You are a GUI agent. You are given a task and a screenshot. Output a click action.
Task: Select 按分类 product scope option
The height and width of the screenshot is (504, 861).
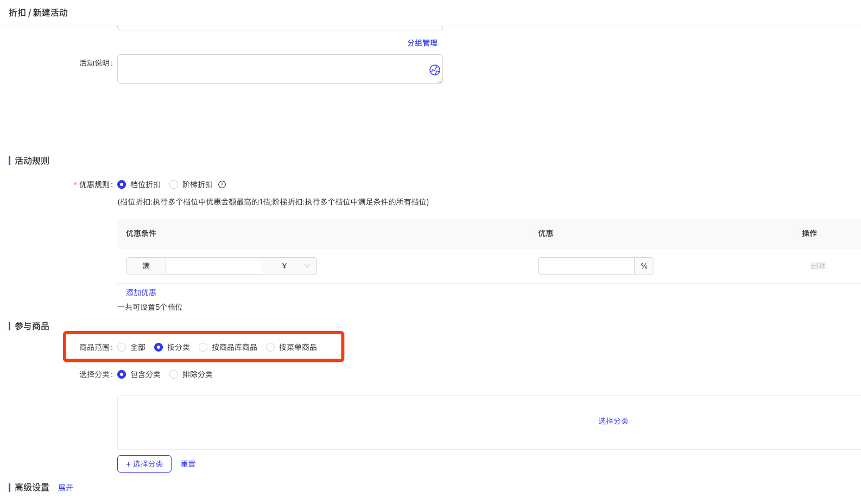159,347
